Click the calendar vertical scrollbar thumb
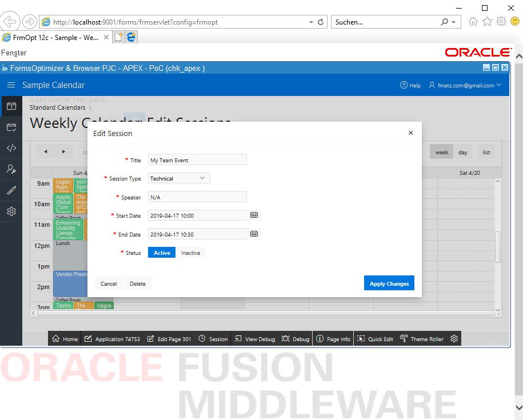The height and width of the screenshot is (420, 523). (x=498, y=246)
